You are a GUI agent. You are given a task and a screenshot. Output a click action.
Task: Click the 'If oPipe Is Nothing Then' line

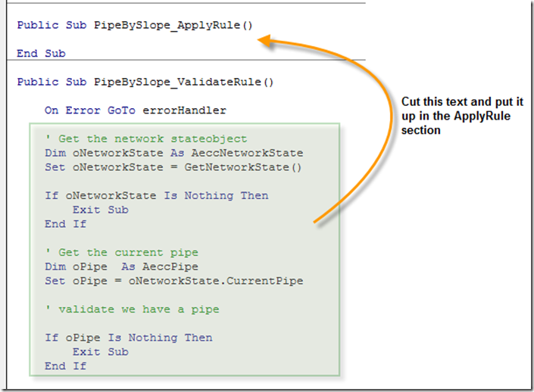tap(128, 338)
